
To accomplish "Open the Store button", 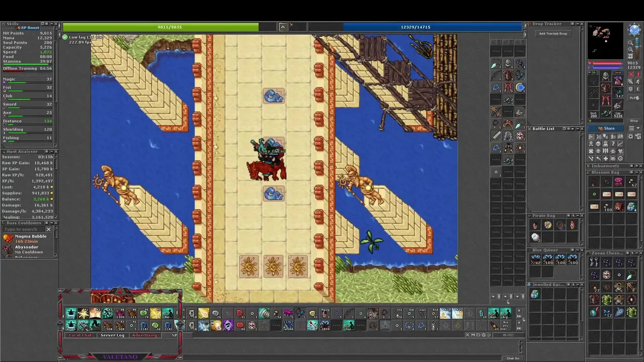I will tap(606, 128).
